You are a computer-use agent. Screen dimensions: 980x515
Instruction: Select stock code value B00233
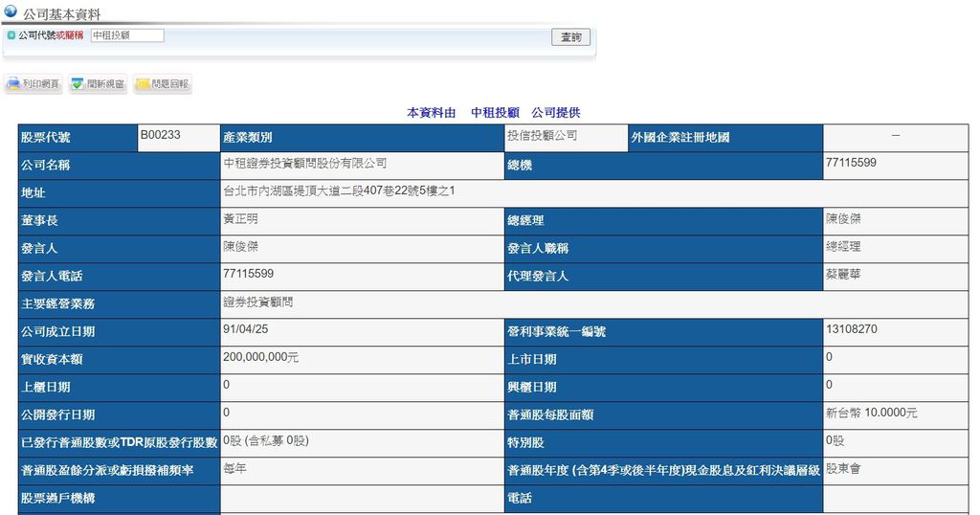click(160, 135)
